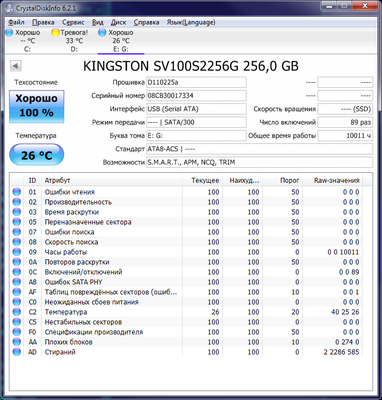Open the Вид menu

click(x=97, y=22)
